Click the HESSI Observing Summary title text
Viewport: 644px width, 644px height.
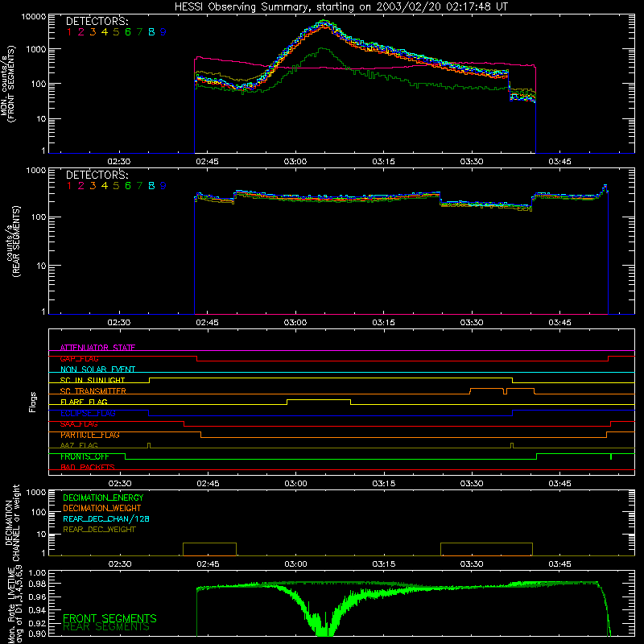click(x=341, y=7)
